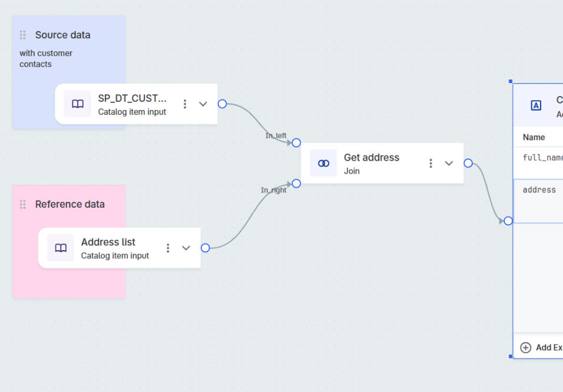
Task: Click the Add Expression button
Action: click(x=545, y=347)
